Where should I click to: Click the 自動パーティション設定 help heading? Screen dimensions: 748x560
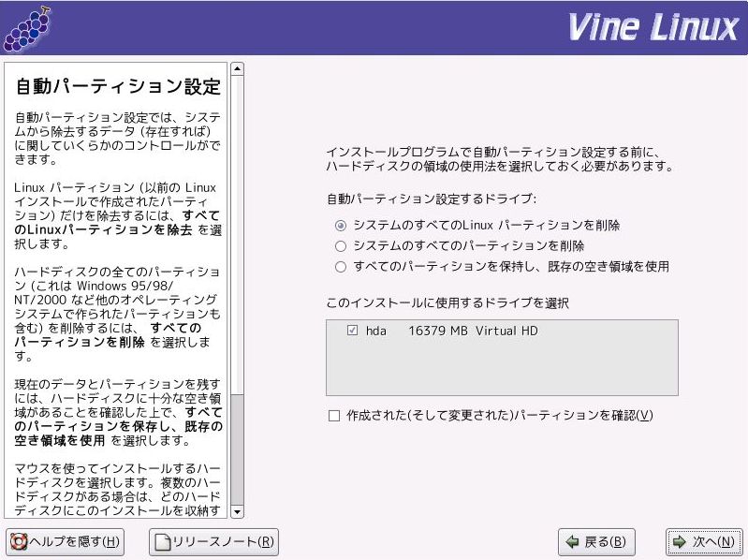coord(118,86)
